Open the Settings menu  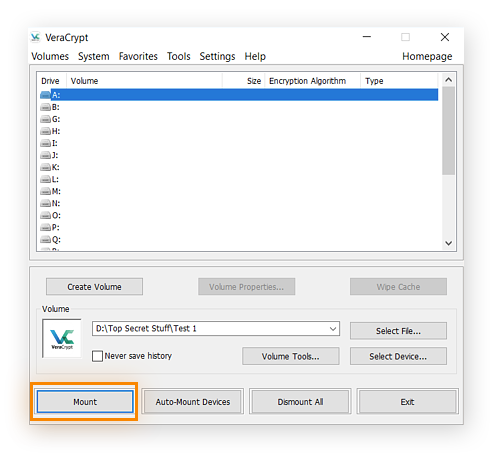[x=217, y=56]
